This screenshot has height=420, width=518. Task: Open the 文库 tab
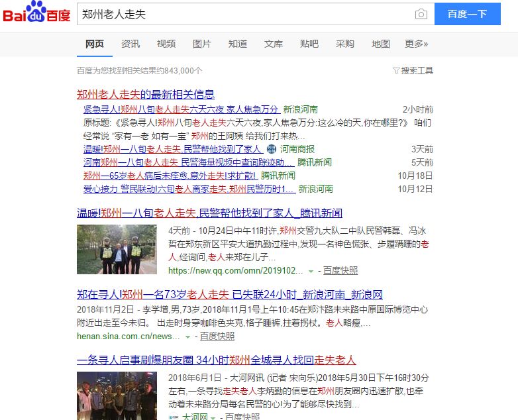(x=273, y=44)
